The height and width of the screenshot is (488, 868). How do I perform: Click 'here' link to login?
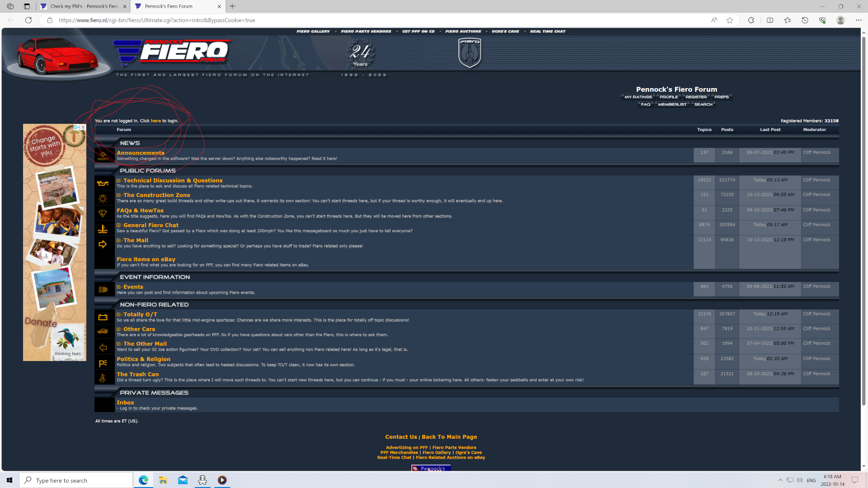[x=156, y=121]
